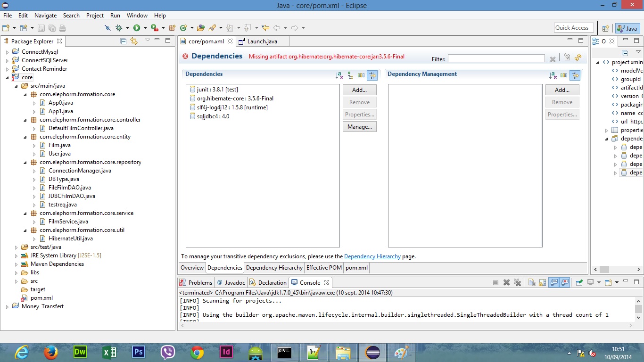Open Google Chrome from the taskbar
644x362 pixels.
pos(197,352)
